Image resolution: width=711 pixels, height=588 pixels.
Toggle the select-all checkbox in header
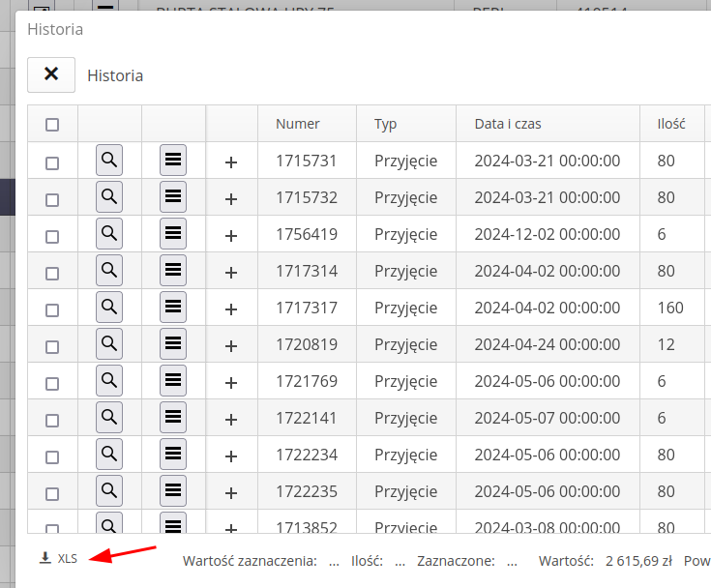tap(52, 124)
